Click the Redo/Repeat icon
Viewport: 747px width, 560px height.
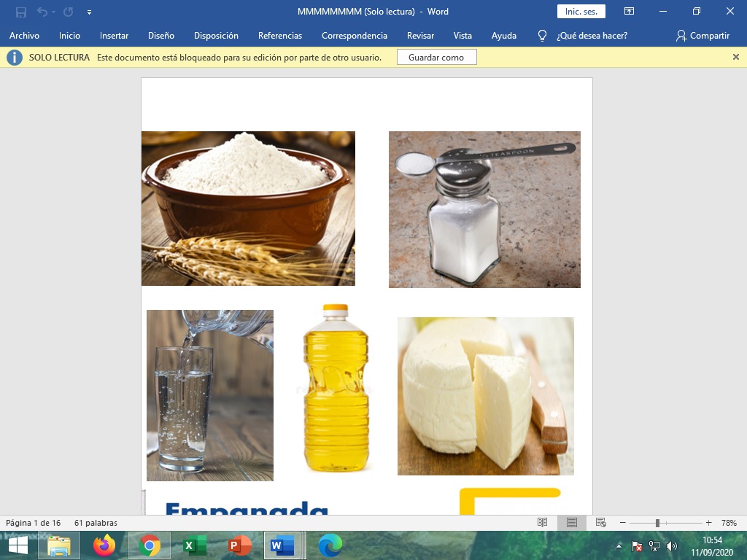[x=68, y=12]
